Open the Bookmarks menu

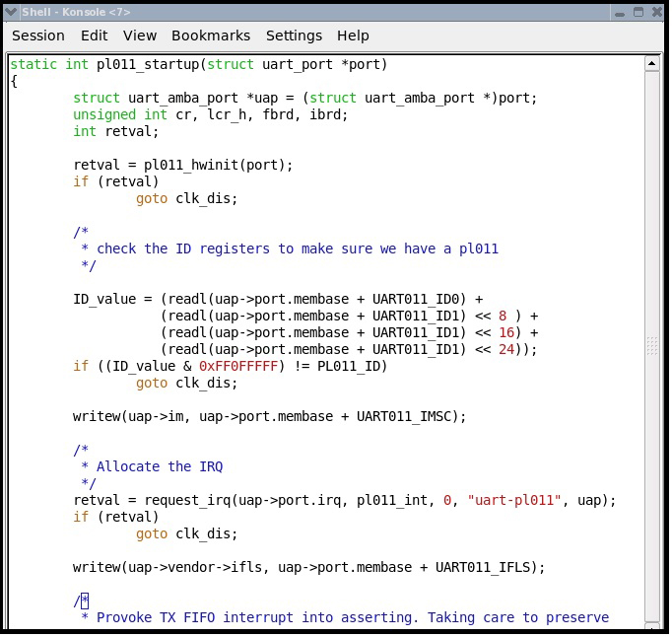pos(211,35)
